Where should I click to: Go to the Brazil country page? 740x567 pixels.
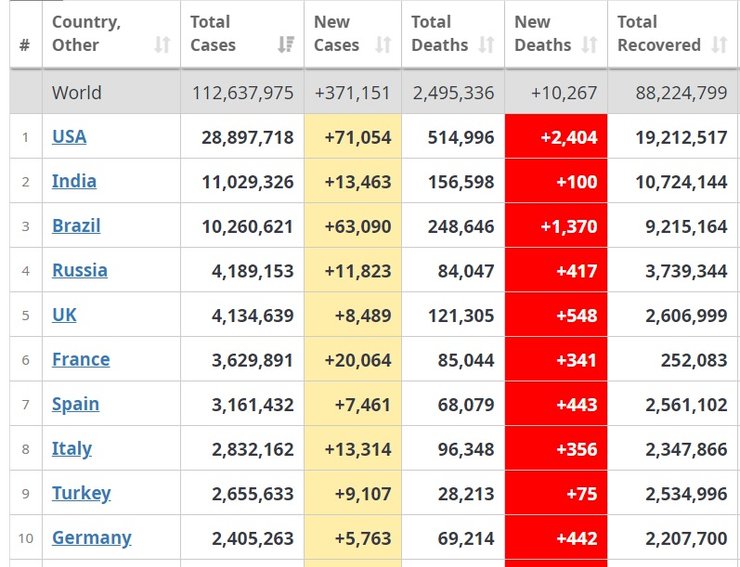tap(76, 226)
